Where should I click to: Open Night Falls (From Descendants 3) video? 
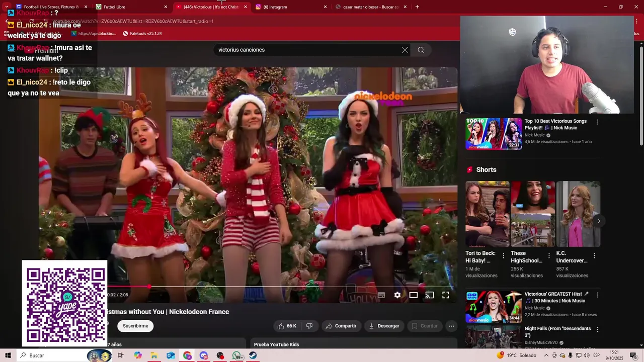[x=557, y=332]
